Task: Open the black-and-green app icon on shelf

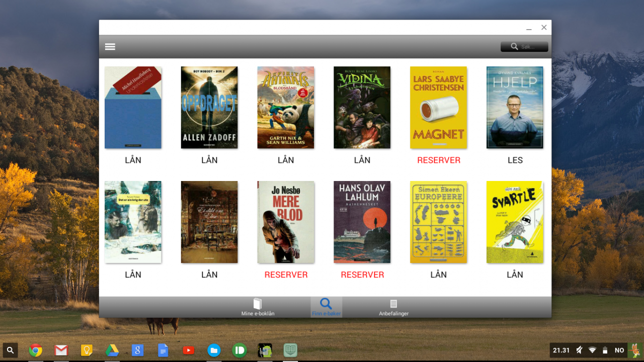Action: pyautogui.click(x=265, y=350)
